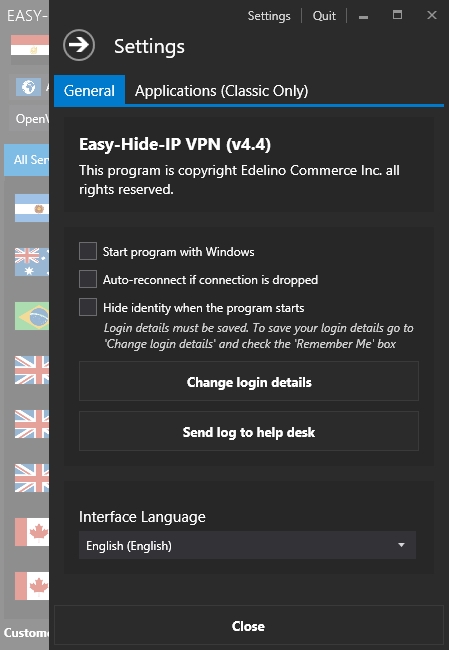The image size is (449, 650).
Task: Select the Brazil flag server
Action: click(x=32, y=316)
